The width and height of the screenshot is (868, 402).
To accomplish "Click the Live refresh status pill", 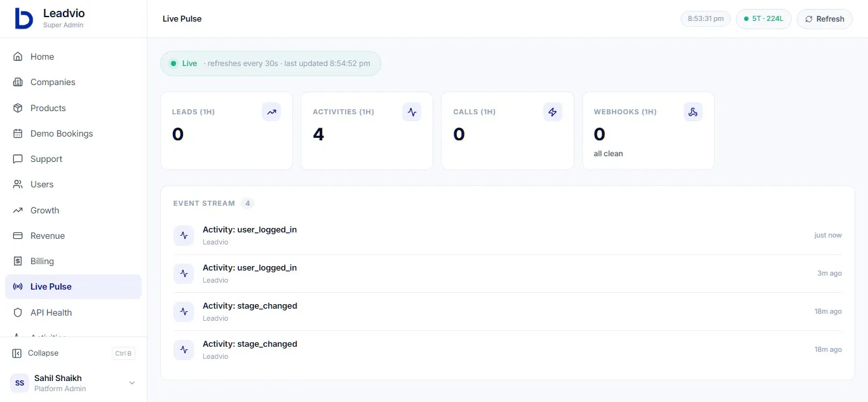I will tap(271, 64).
